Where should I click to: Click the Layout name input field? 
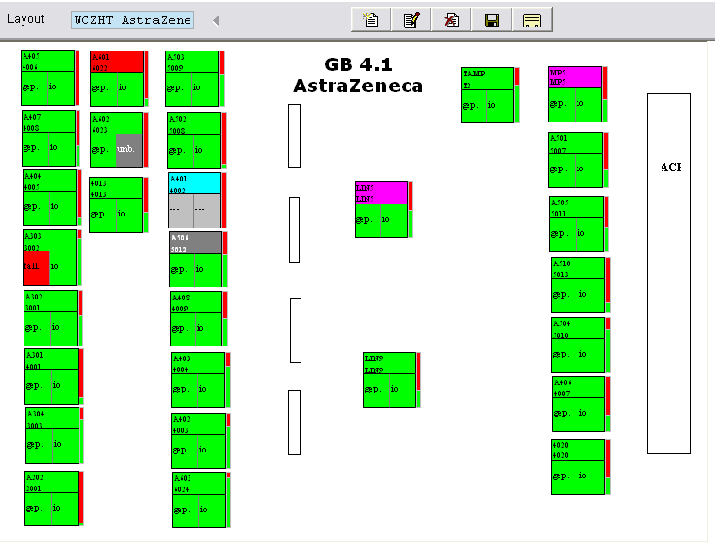[x=132, y=20]
